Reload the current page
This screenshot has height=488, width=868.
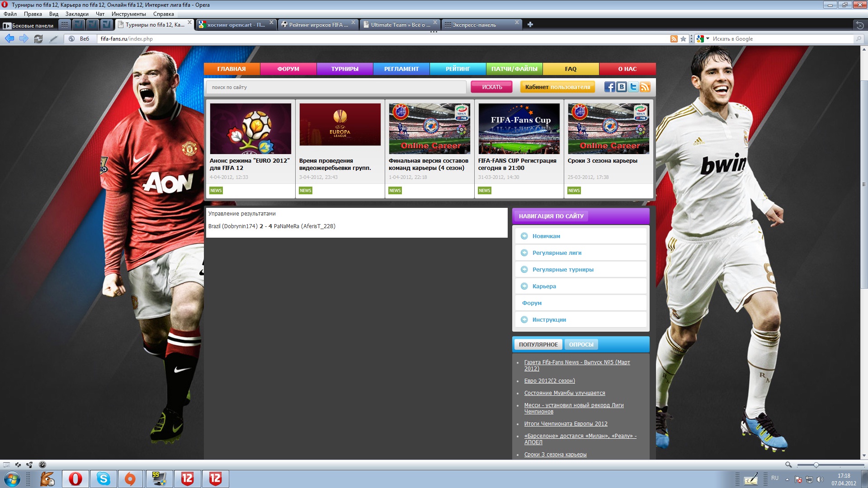(38, 39)
